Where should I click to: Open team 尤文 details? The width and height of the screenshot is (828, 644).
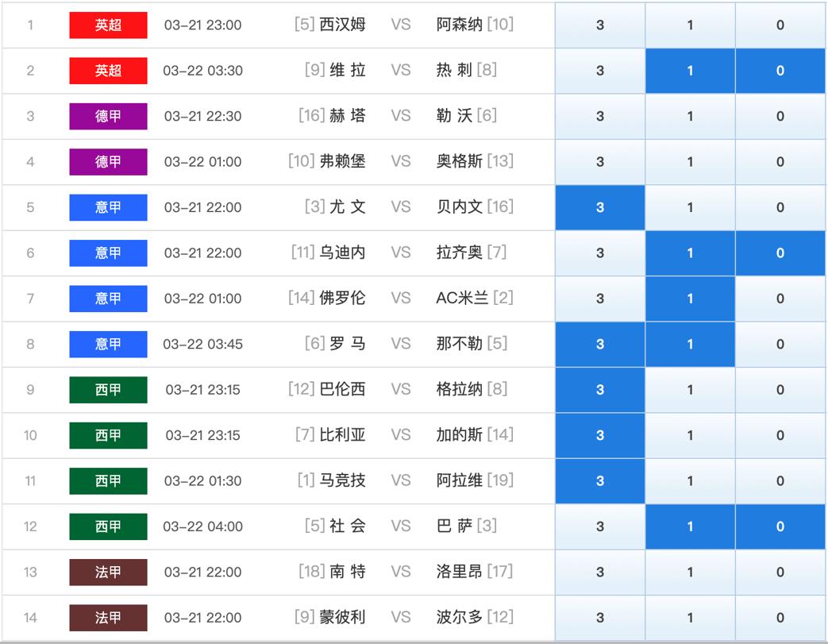pos(348,207)
